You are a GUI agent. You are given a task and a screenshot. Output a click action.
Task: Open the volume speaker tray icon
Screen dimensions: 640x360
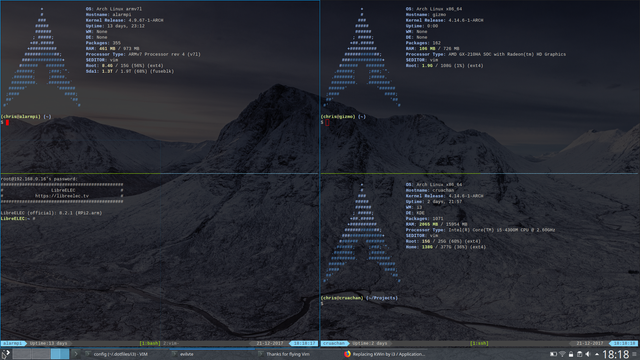click(x=588, y=354)
